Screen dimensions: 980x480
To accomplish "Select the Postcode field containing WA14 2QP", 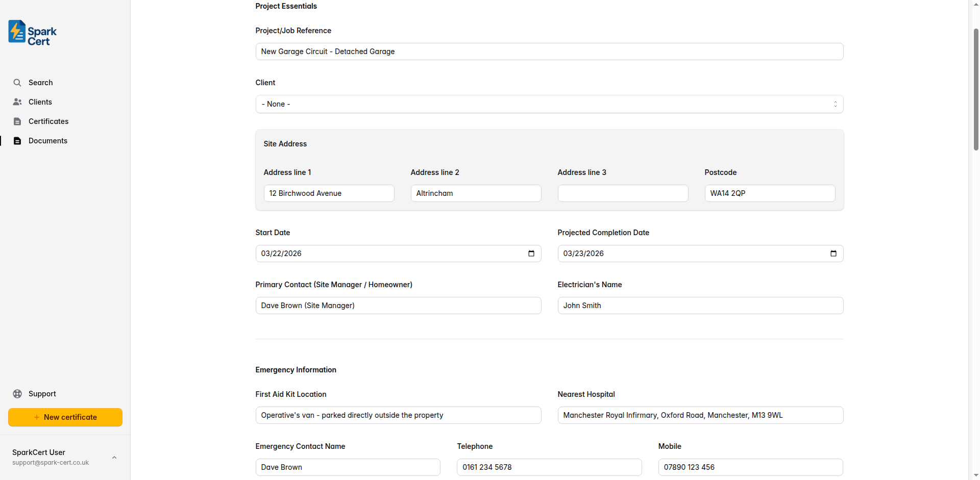I will tap(769, 193).
